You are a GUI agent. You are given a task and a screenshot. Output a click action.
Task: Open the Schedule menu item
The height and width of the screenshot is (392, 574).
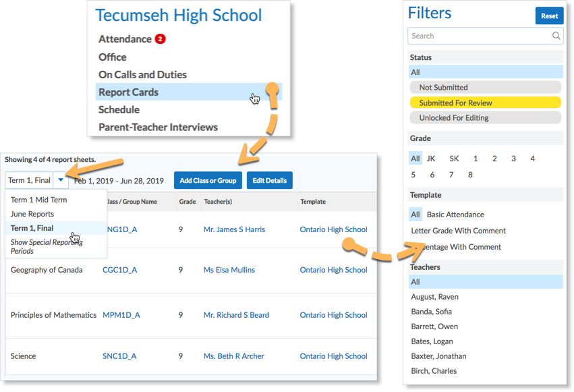(119, 110)
